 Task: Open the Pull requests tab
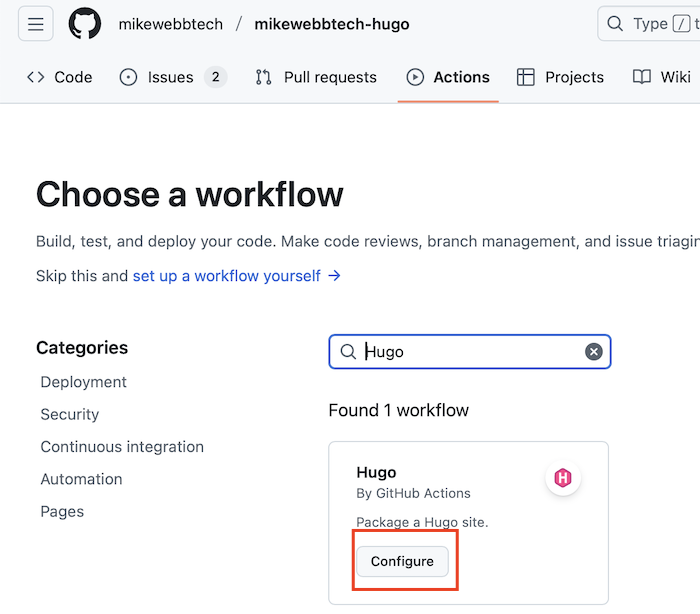point(316,77)
